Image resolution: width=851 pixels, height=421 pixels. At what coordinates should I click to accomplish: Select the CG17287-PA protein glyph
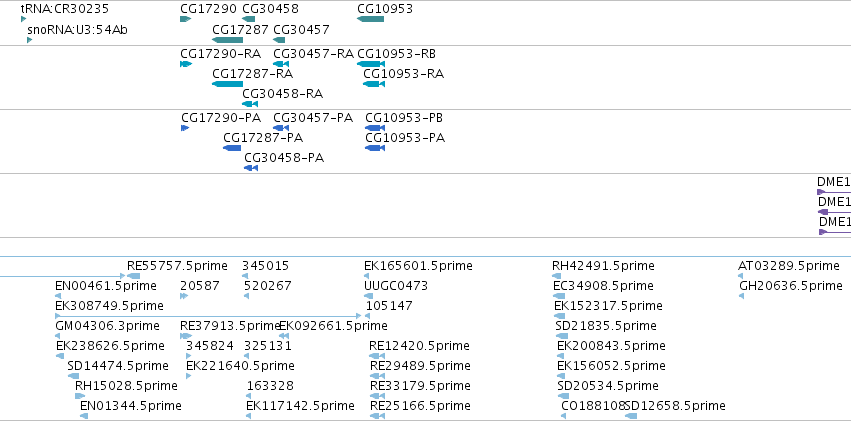click(x=232, y=148)
